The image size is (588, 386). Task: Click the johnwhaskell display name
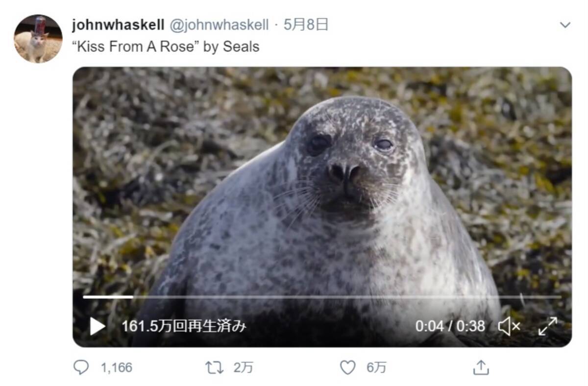pos(118,25)
